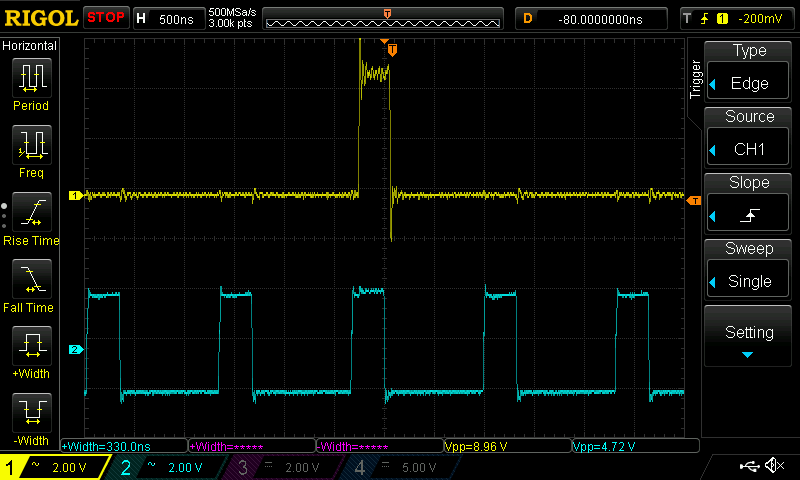This screenshot has height=480, width=800.
Task: Change the trigger Slope setting
Action: coord(749,202)
